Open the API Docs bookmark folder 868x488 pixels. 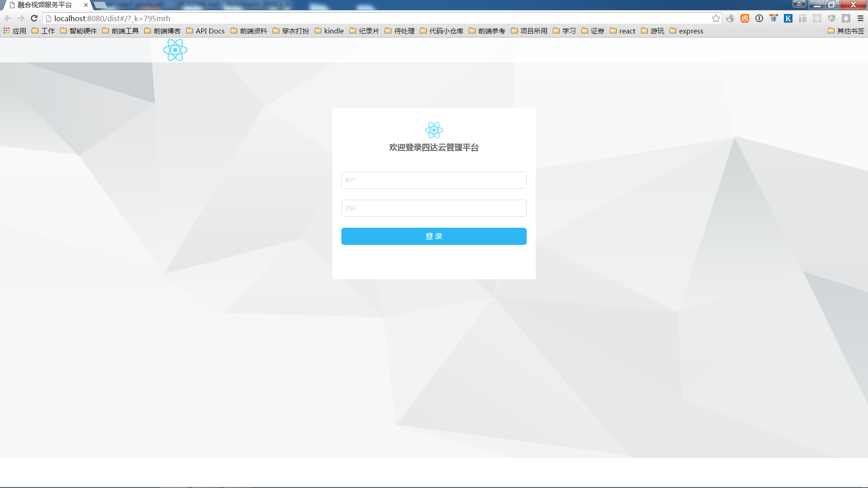(x=206, y=31)
